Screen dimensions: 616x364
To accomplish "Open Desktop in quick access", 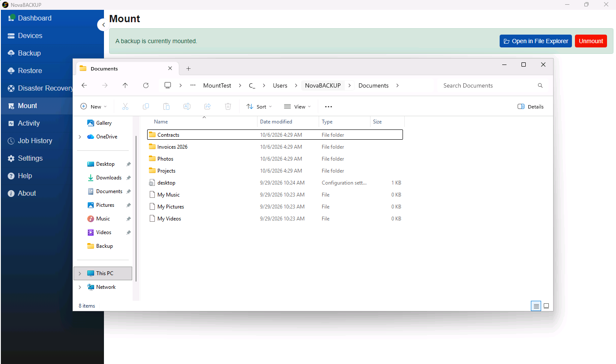I will click(106, 164).
